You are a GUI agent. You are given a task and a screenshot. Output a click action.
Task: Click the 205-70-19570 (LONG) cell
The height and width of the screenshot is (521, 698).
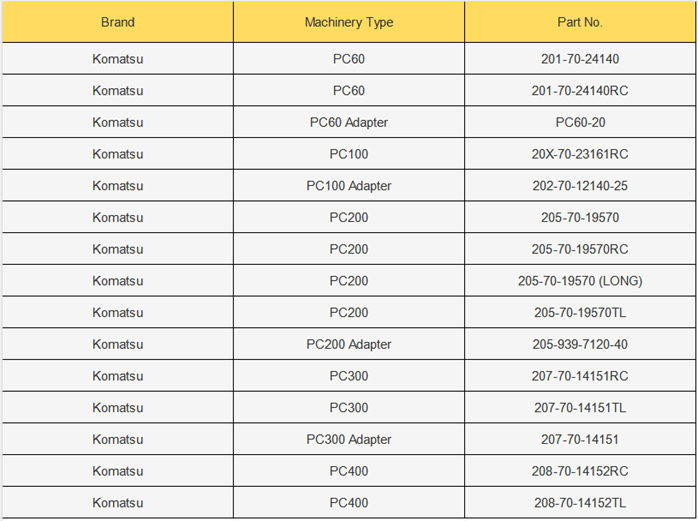point(580,281)
